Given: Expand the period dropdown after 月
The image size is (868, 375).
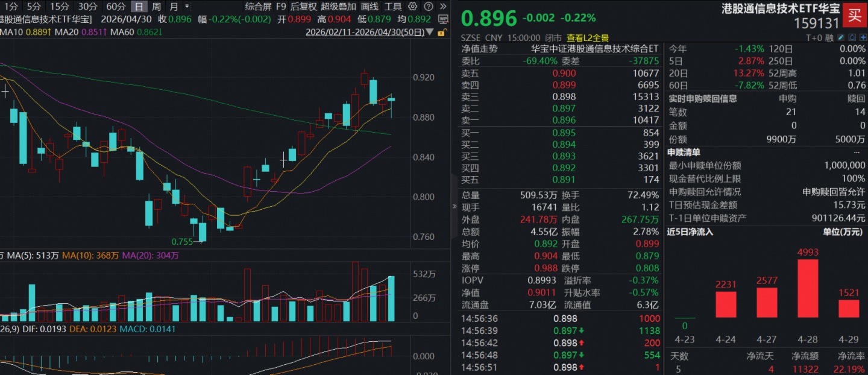Looking at the screenshot, I should 186,7.
